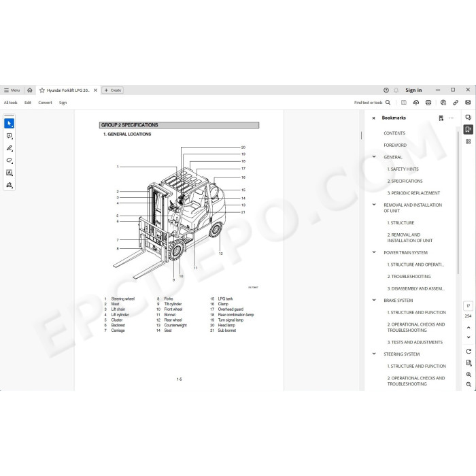This screenshot has width=476, height=476.
Task: Open the page thumbnails panel icon
Action: pyautogui.click(x=468, y=141)
